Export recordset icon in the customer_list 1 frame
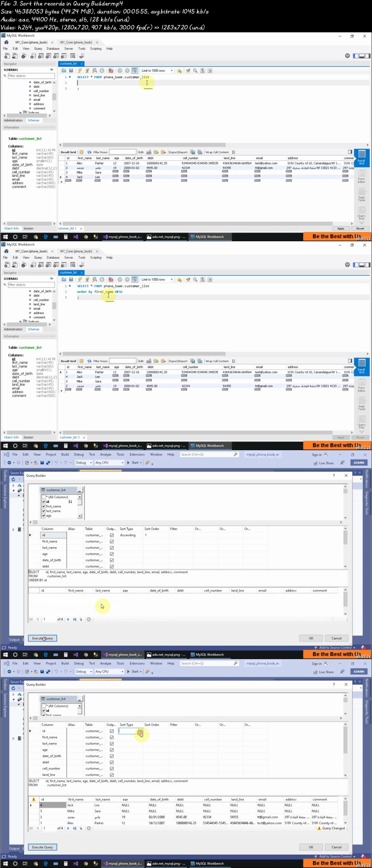Screen dimensions: 372x868 coord(193,152)
